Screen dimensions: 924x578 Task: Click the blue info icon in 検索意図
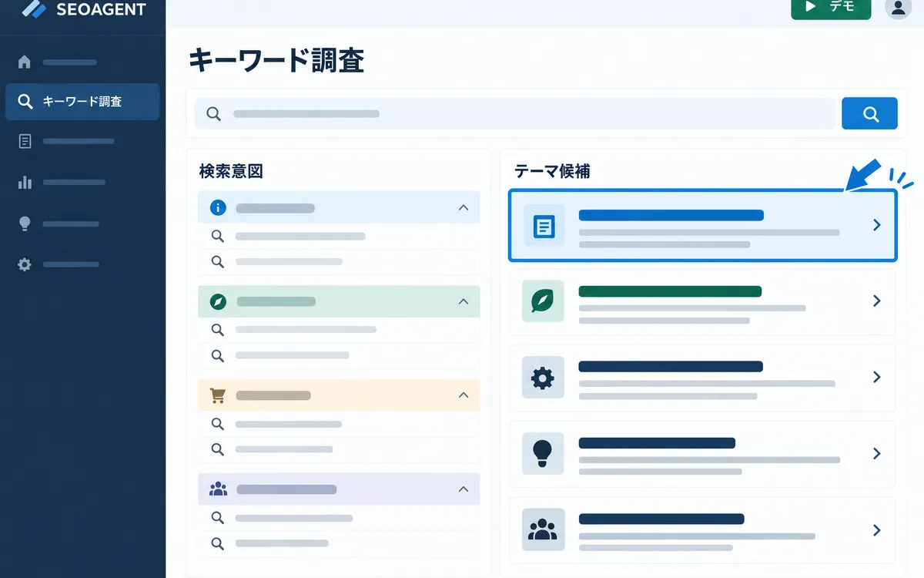pyautogui.click(x=218, y=207)
